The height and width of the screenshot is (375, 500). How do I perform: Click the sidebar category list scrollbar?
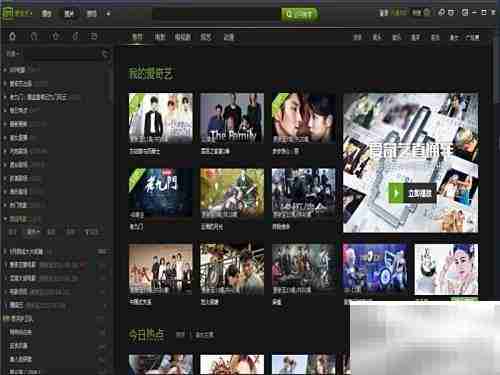[x=110, y=85]
